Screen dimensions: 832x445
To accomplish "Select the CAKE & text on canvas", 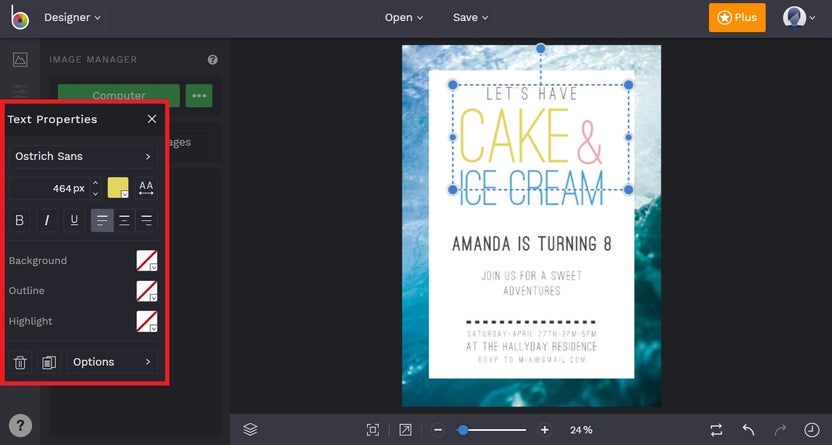I will coord(531,136).
